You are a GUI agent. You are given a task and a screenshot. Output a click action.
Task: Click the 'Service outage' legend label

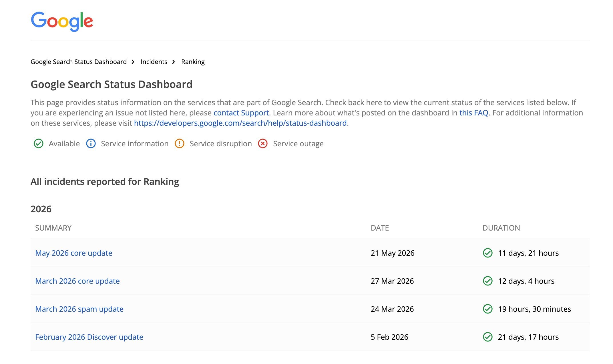pos(298,143)
